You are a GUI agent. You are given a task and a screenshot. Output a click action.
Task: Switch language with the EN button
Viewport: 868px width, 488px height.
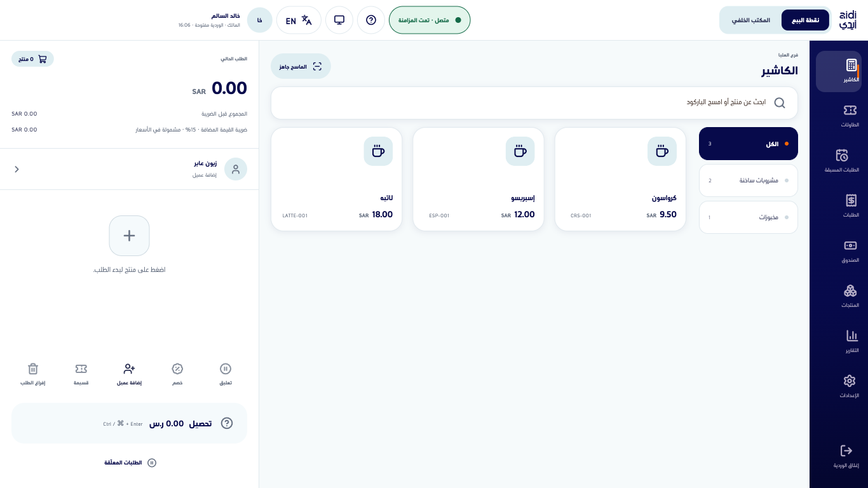coord(299,20)
